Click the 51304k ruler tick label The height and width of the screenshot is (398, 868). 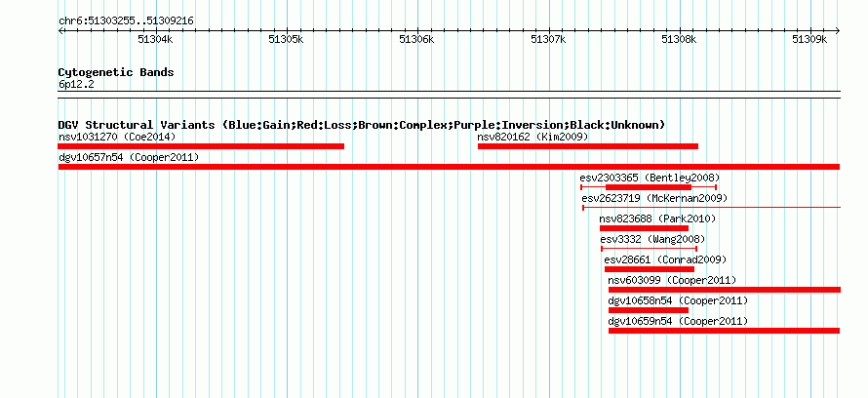[155, 39]
